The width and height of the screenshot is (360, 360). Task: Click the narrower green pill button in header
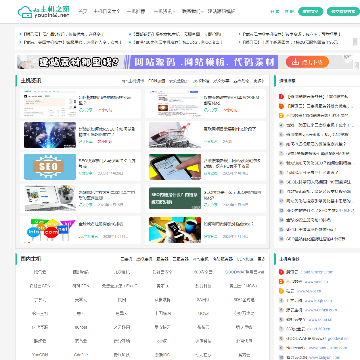click(x=310, y=11)
